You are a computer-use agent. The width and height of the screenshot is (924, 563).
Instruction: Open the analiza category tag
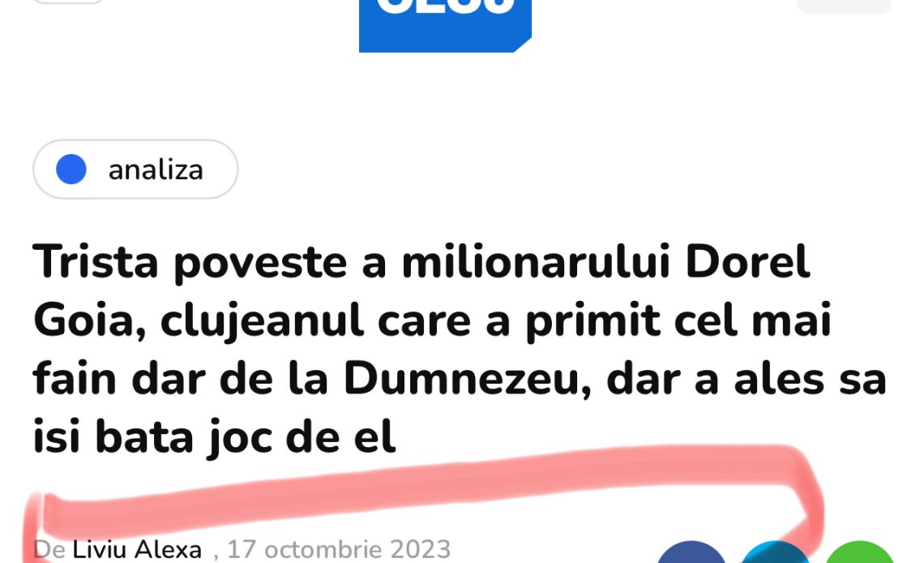pyautogui.click(x=135, y=170)
